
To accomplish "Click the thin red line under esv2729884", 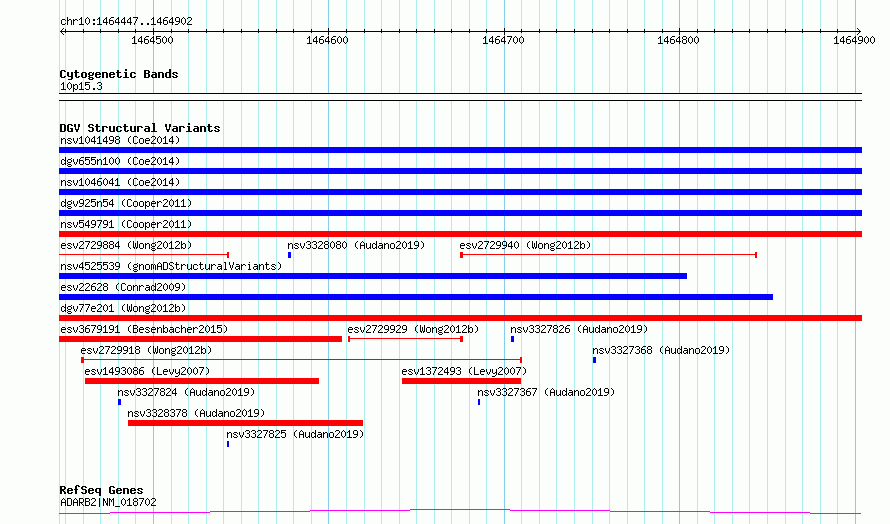I will tap(144, 255).
